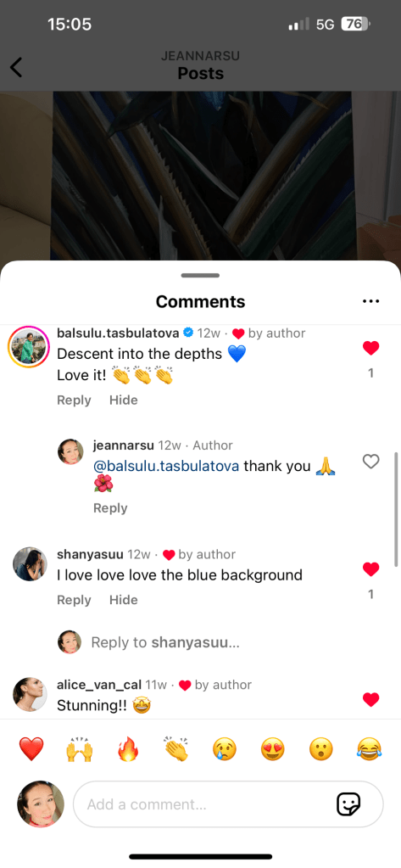This screenshot has height=868, width=401.
Task: Open the three-dot Comments options menu
Action: (370, 302)
